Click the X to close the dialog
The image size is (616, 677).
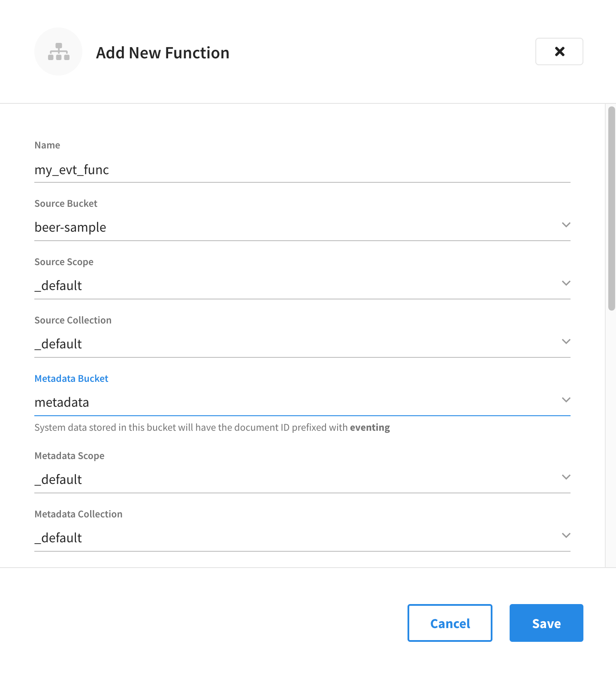[559, 51]
